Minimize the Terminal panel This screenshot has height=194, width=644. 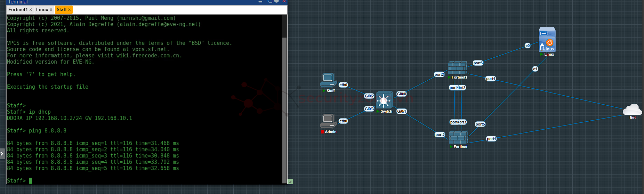click(260, 2)
